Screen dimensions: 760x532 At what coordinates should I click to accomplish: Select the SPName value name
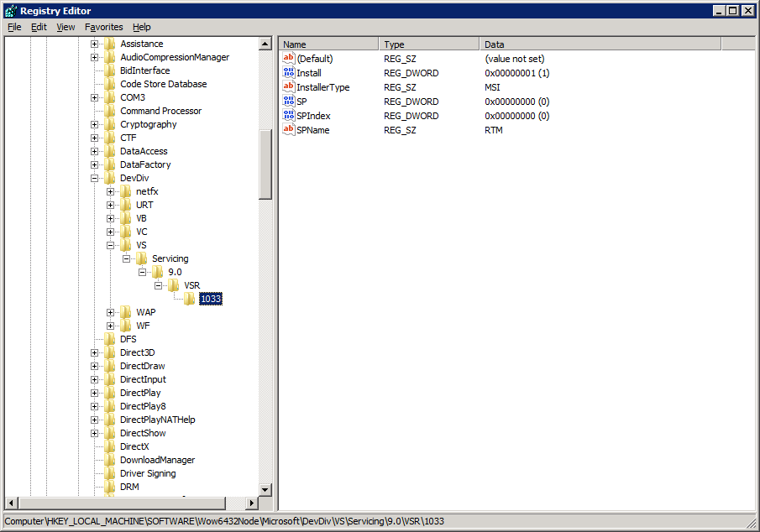[313, 130]
